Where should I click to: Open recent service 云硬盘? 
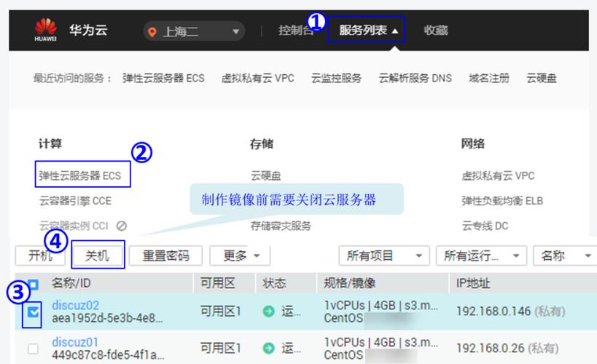coord(542,78)
